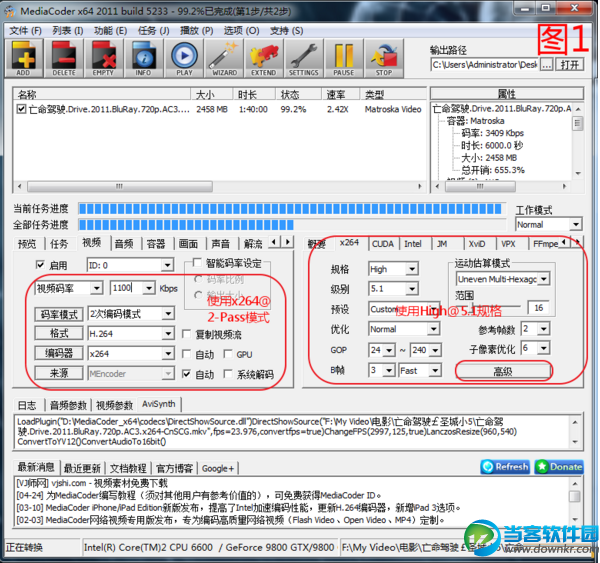Click the 输出路径 text field

click(x=484, y=65)
